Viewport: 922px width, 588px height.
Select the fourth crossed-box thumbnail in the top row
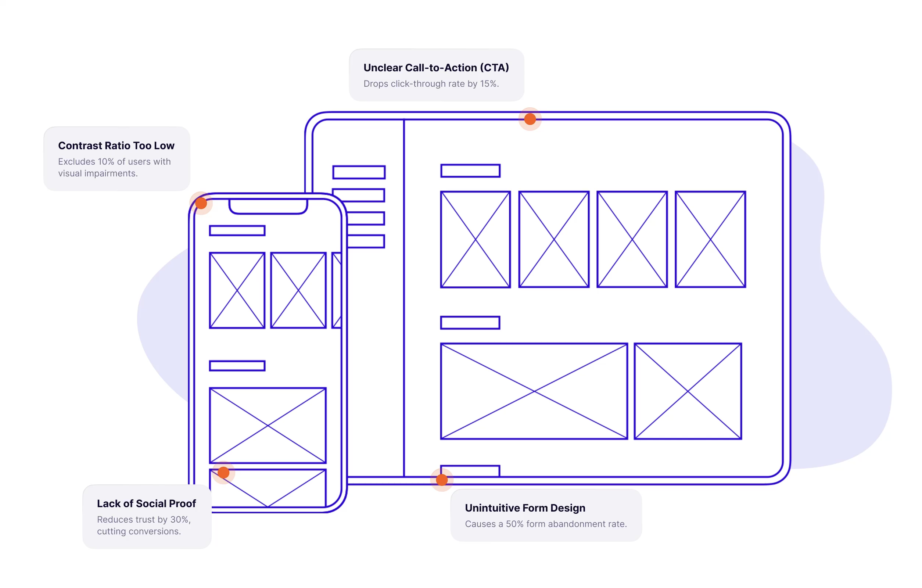[x=710, y=239]
